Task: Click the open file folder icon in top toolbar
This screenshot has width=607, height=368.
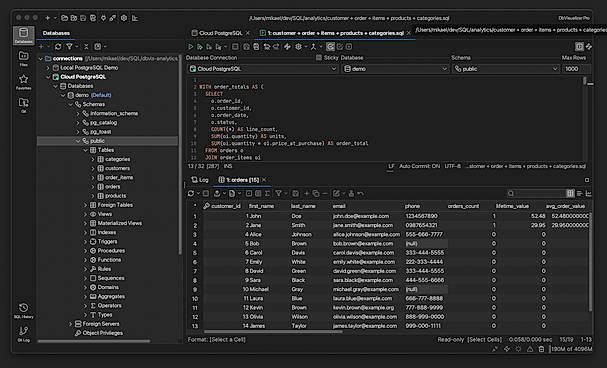Action: tap(65, 18)
